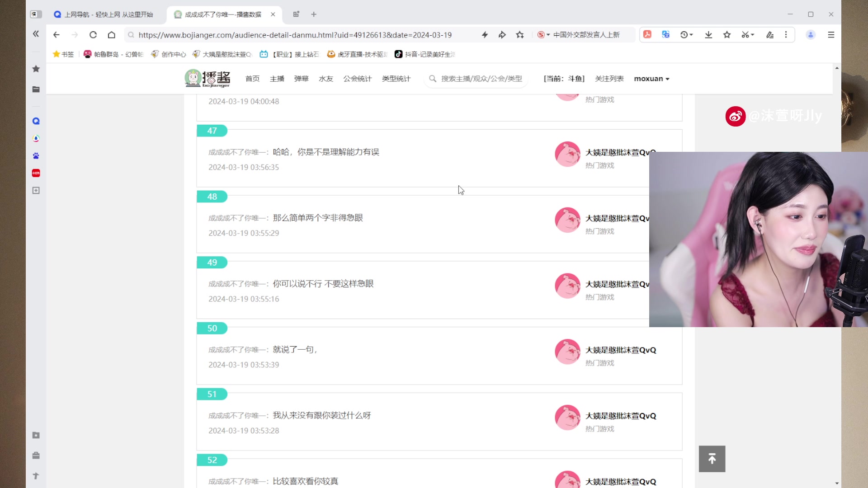This screenshot has height=488, width=868.
Task: Click the page translate icon
Action: click(665, 35)
